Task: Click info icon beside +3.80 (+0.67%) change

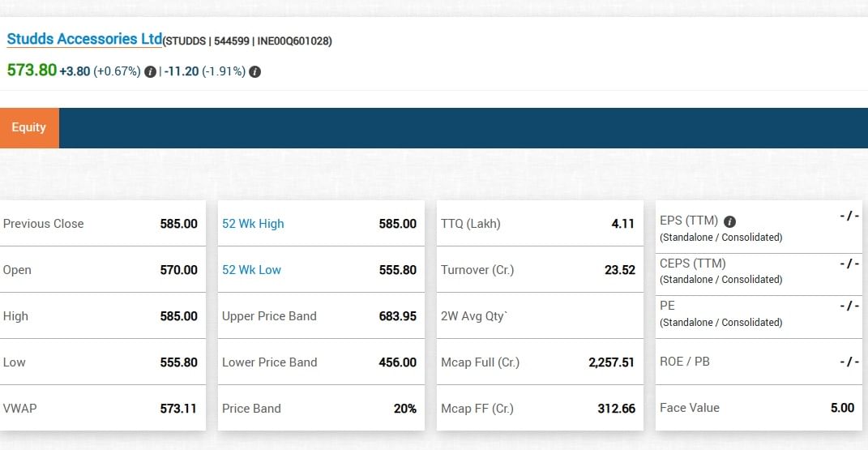Action: tap(150, 71)
